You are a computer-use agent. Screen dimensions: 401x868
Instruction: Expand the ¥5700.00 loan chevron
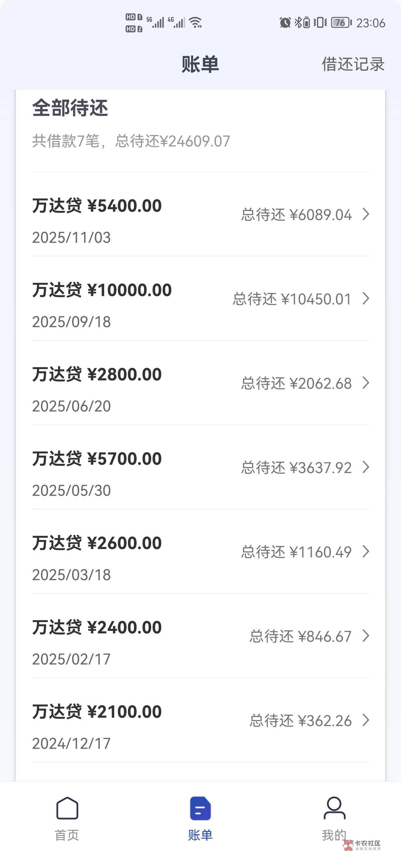pos(366,467)
